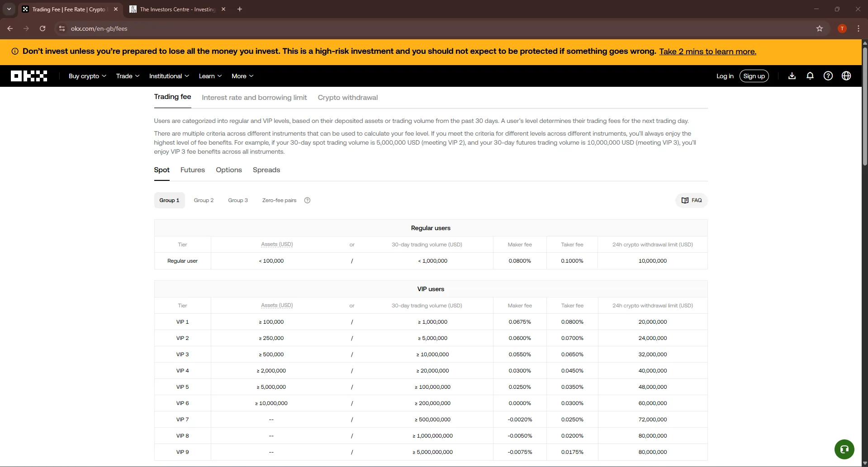This screenshot has width=868, height=467.
Task: Select the Spot tab
Action: 161,170
